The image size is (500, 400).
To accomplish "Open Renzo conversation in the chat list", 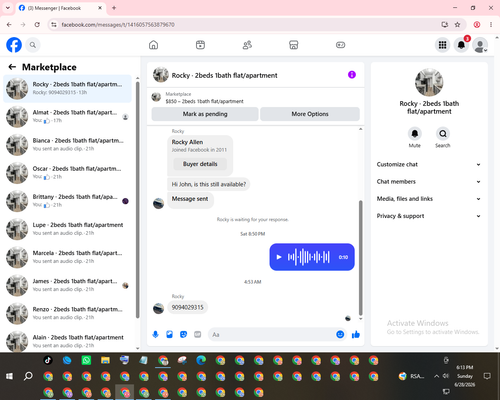I will 68,313.
